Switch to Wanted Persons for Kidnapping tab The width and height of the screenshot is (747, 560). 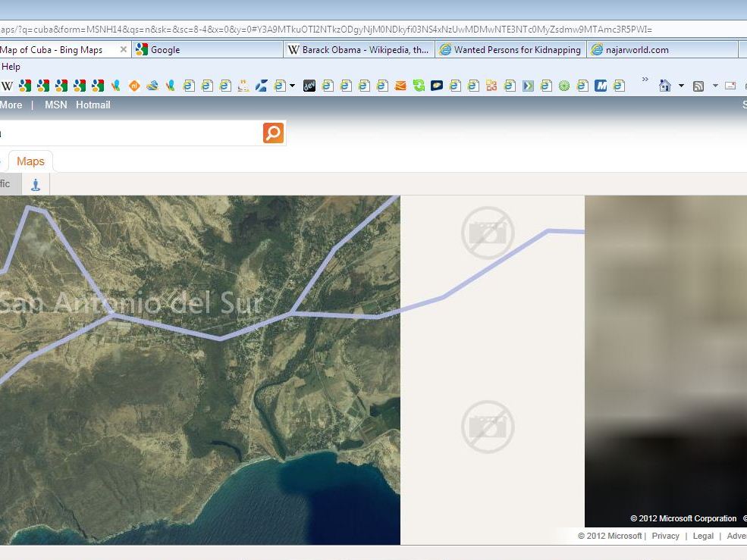(511, 49)
